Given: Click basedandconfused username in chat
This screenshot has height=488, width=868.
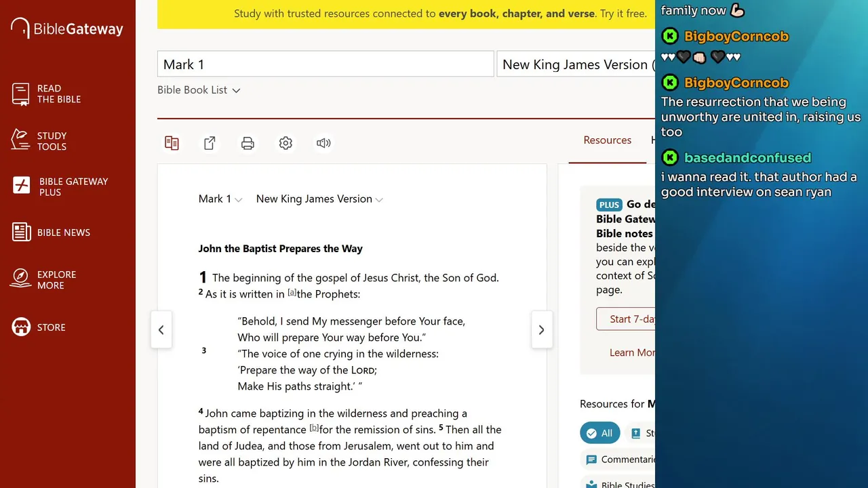Looking at the screenshot, I should click(747, 157).
